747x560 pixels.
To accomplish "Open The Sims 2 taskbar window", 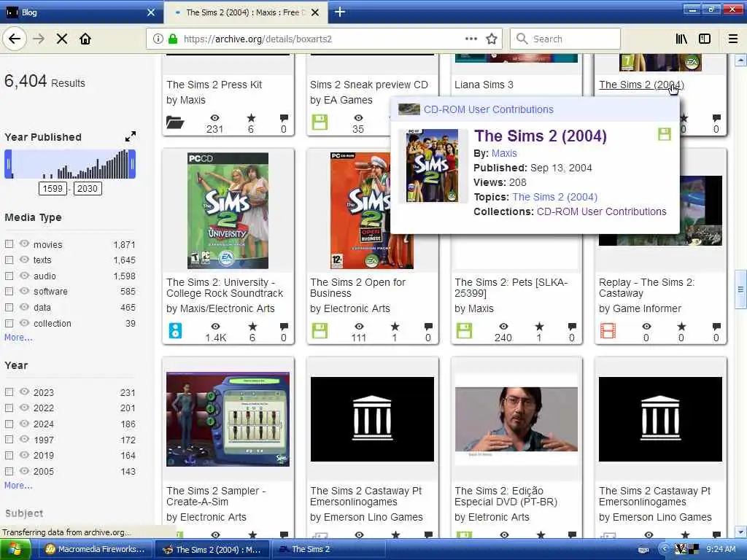I will 330,550.
